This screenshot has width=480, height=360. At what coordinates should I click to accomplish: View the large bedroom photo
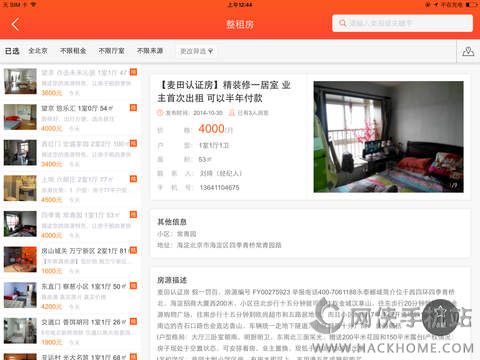388,137
